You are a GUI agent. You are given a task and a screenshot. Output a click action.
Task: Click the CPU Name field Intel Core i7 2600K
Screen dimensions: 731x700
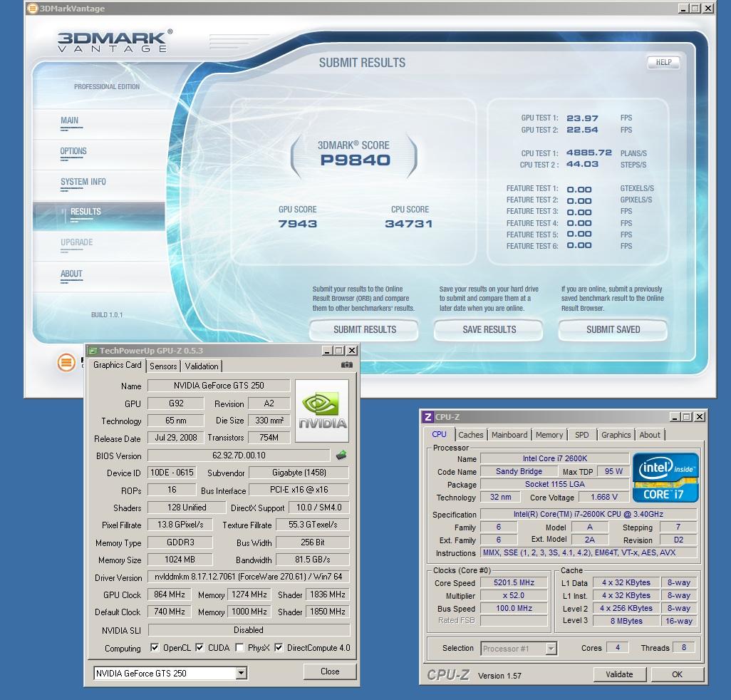point(555,458)
